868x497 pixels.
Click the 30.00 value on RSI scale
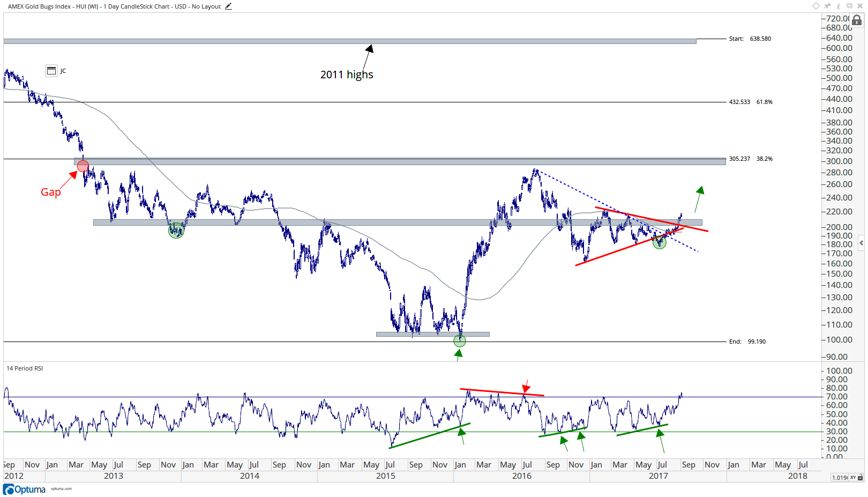click(x=837, y=432)
